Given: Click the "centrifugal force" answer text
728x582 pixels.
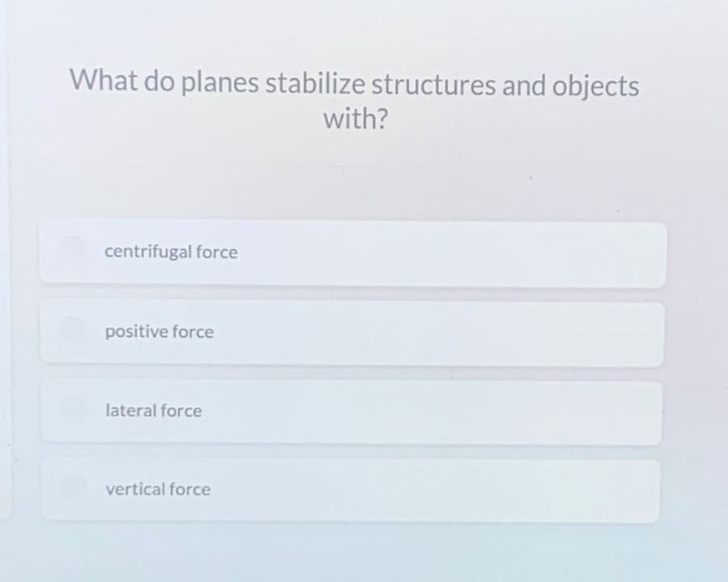Looking at the screenshot, I should [x=171, y=252].
